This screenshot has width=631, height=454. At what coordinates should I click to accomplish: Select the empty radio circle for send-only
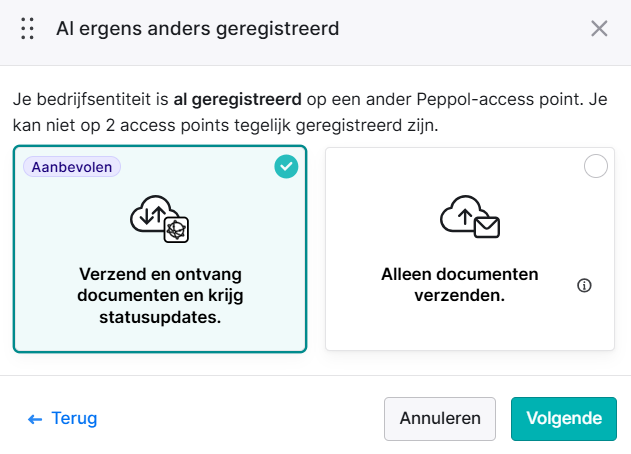point(596,166)
